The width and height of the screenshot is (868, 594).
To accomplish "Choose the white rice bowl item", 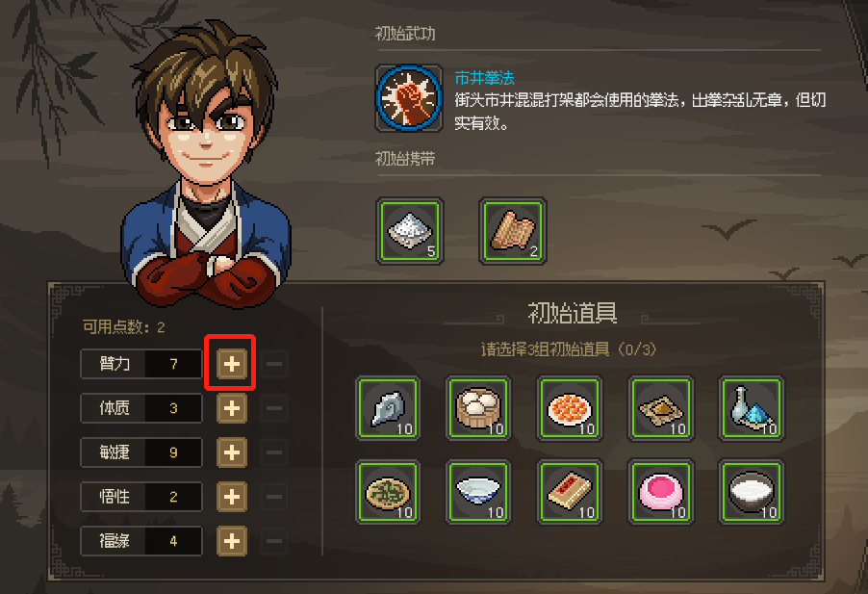I will (752, 492).
